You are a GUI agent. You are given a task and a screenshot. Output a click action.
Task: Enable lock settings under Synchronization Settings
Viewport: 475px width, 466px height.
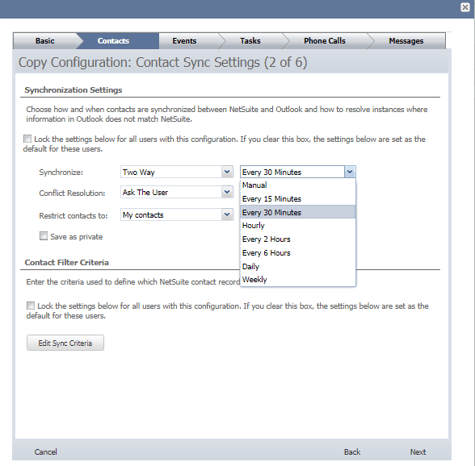[27, 139]
